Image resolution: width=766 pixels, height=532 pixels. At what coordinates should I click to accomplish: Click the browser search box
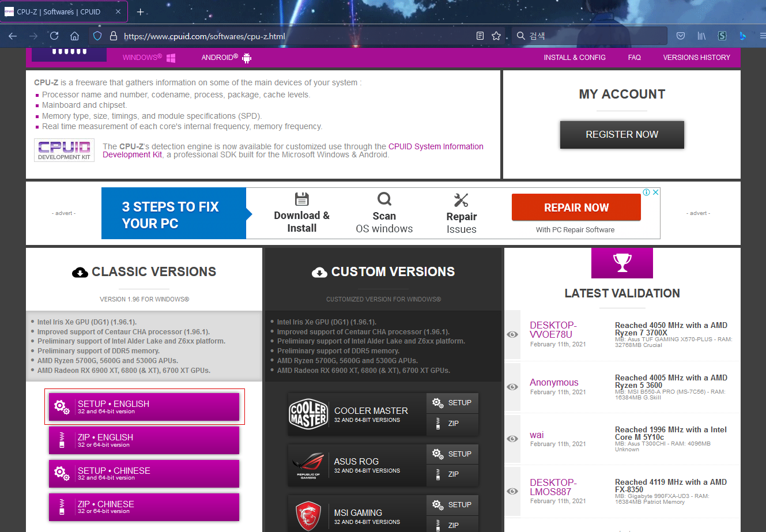click(x=589, y=36)
